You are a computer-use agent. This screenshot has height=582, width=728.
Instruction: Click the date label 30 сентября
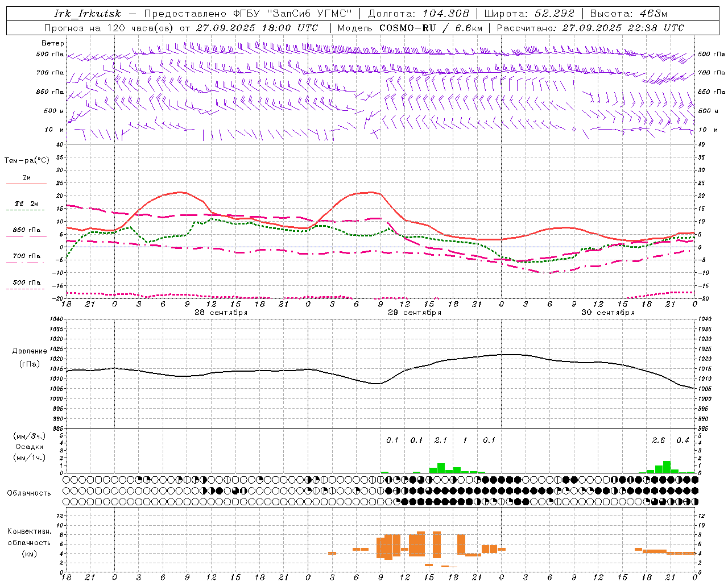(x=608, y=313)
